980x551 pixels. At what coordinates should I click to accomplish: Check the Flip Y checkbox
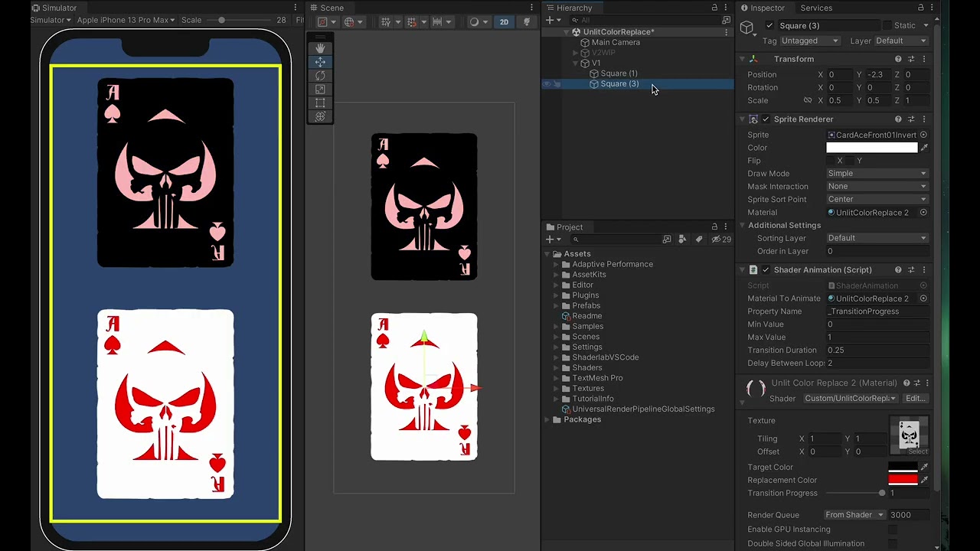pos(850,161)
